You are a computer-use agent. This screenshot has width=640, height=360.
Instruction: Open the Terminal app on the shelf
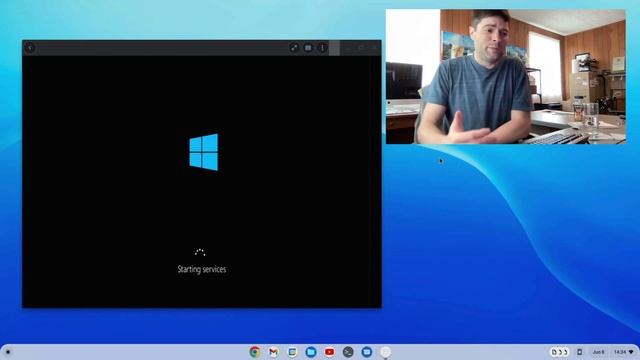[348, 351]
